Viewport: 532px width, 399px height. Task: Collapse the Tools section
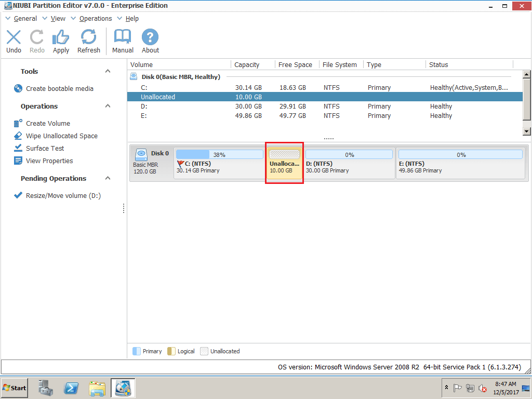click(x=108, y=71)
